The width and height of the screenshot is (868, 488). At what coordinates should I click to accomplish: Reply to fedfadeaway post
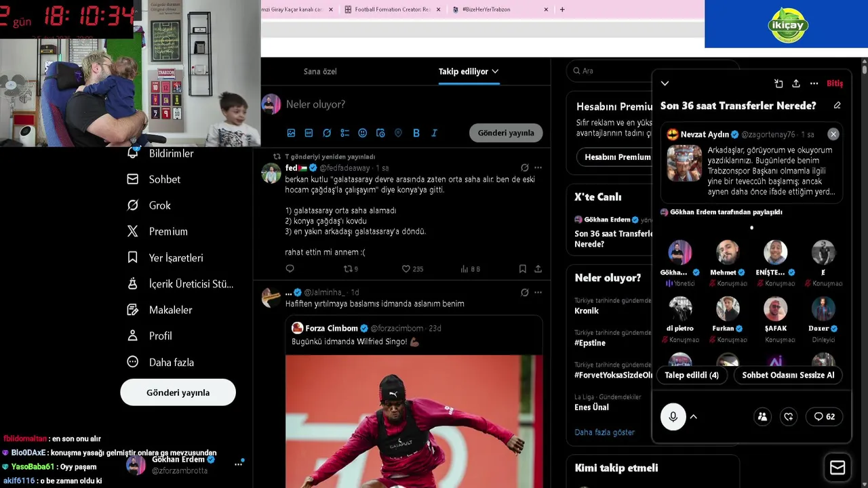pos(290,269)
